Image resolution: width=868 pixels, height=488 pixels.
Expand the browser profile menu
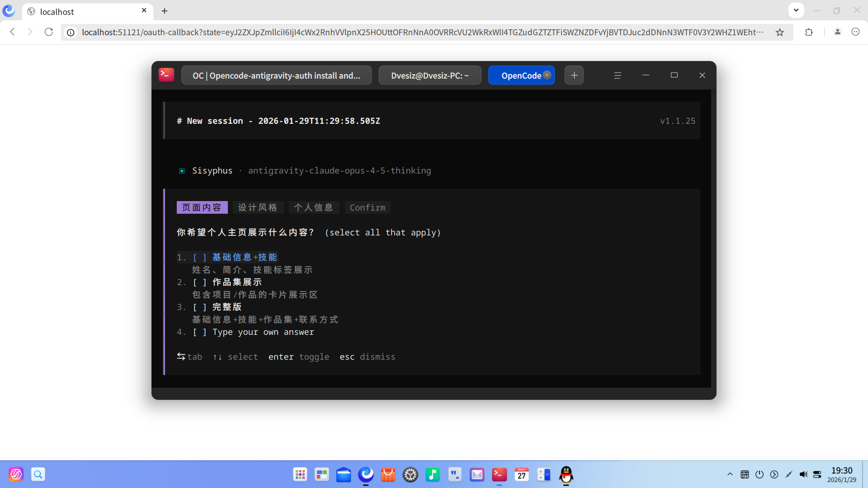(x=838, y=32)
